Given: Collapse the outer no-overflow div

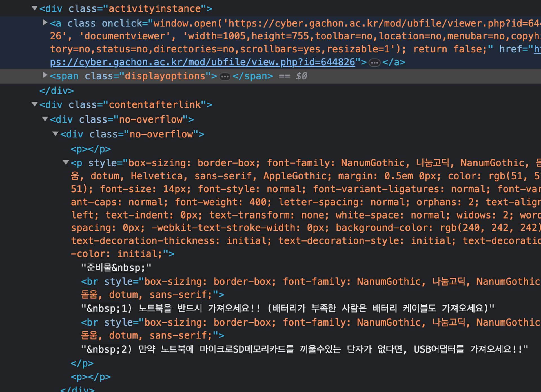Looking at the screenshot, I should (x=45, y=119).
